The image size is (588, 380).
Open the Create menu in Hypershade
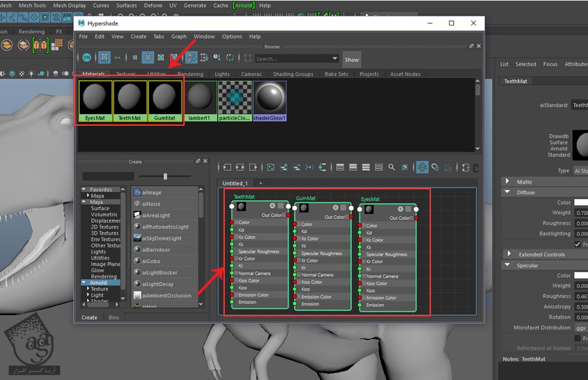pos(138,37)
